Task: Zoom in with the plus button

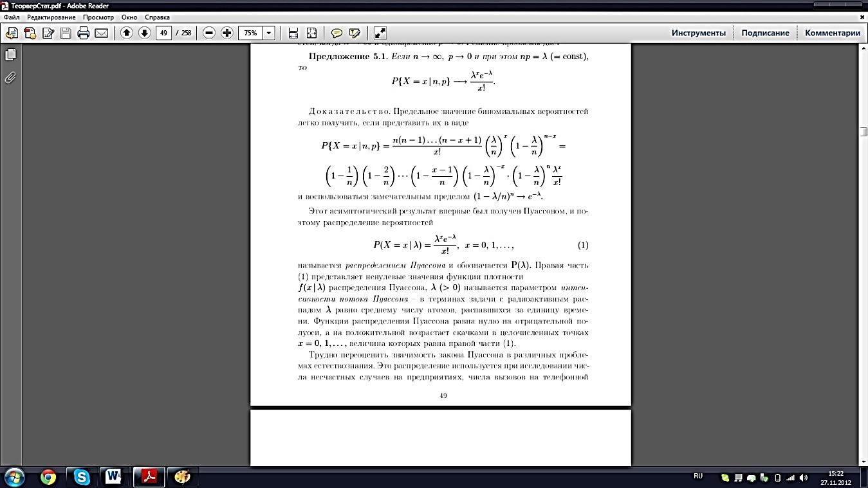Action: pyautogui.click(x=226, y=33)
